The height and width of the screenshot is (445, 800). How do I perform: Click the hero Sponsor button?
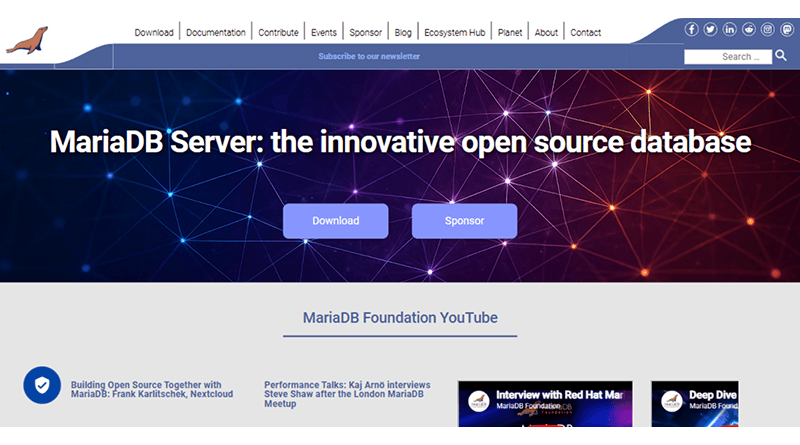pos(464,221)
